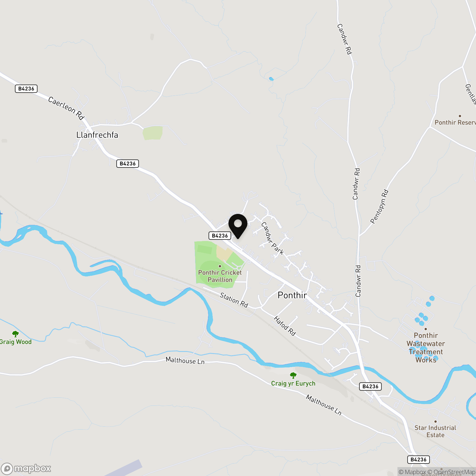Click the Caerleon Rd label
Image resolution: width=476 pixels, height=476 pixels.
pyautogui.click(x=66, y=108)
